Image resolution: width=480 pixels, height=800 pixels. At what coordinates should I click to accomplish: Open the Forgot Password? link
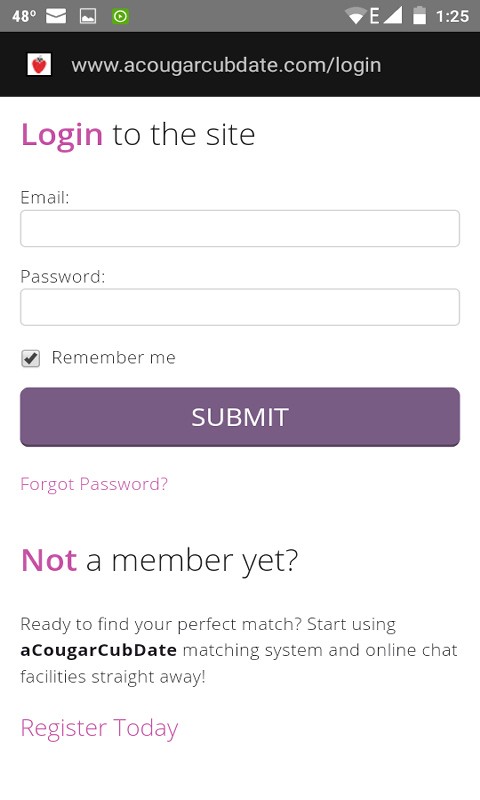tap(94, 484)
